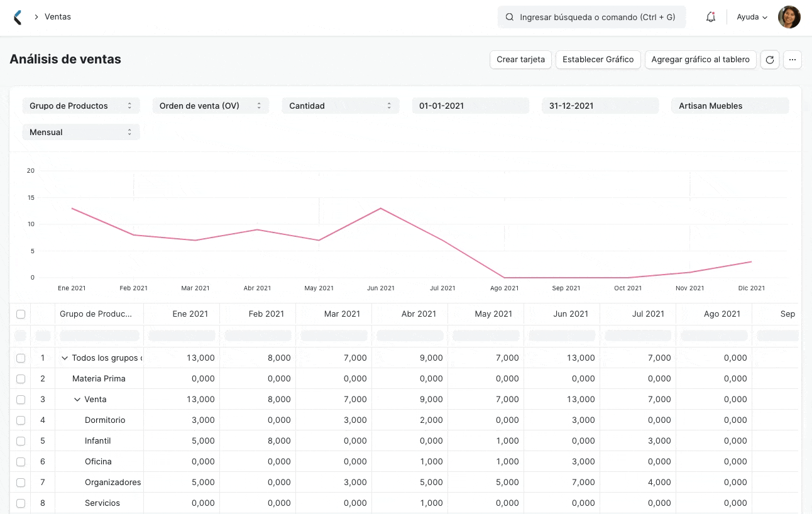Click the app logo in the top-left corner
Viewport: 812px width, 514px height.
pyautogui.click(x=19, y=16)
